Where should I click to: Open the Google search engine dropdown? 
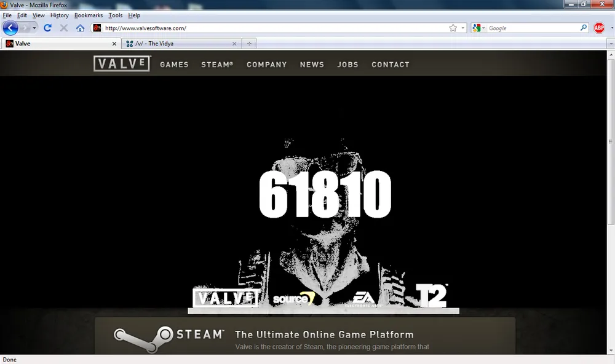point(479,28)
